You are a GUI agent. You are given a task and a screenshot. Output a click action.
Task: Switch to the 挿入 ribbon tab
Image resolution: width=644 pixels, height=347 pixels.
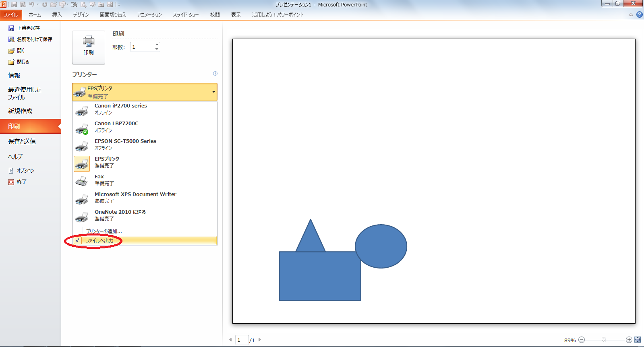pos(57,15)
